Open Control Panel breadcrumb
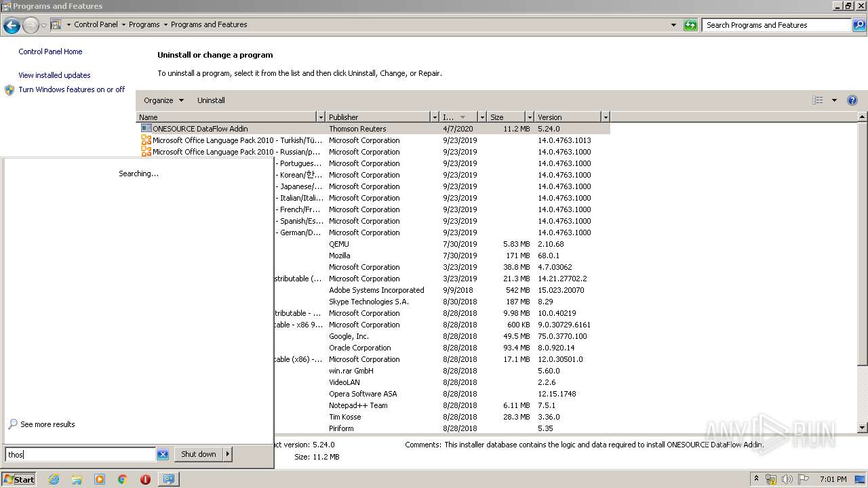 click(x=96, y=24)
